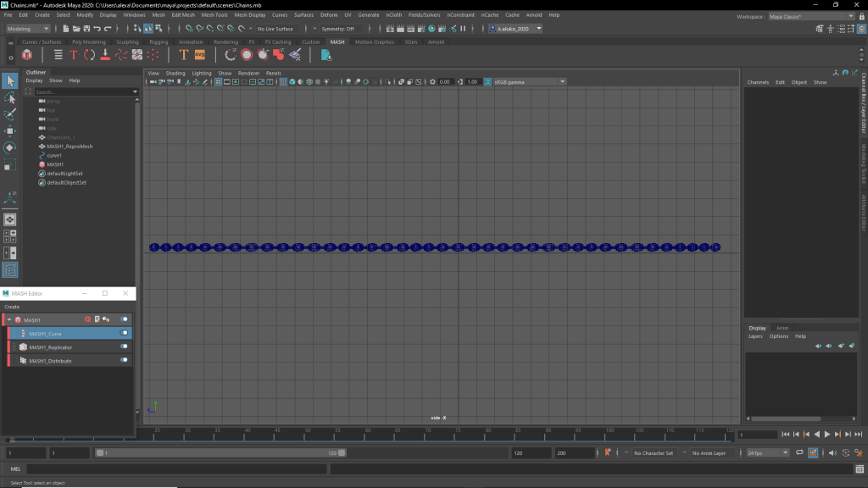Open the Mesh Tools menu
The image size is (868, 488).
pos(215,15)
